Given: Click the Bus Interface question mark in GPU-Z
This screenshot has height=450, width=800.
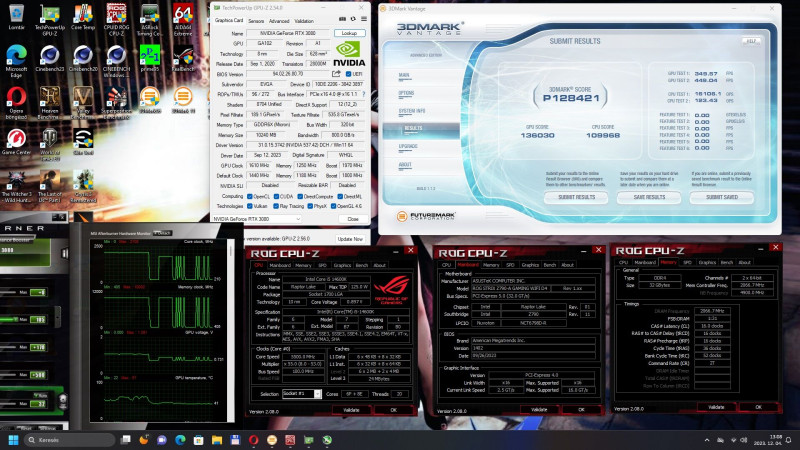Looking at the screenshot, I should coord(364,94).
